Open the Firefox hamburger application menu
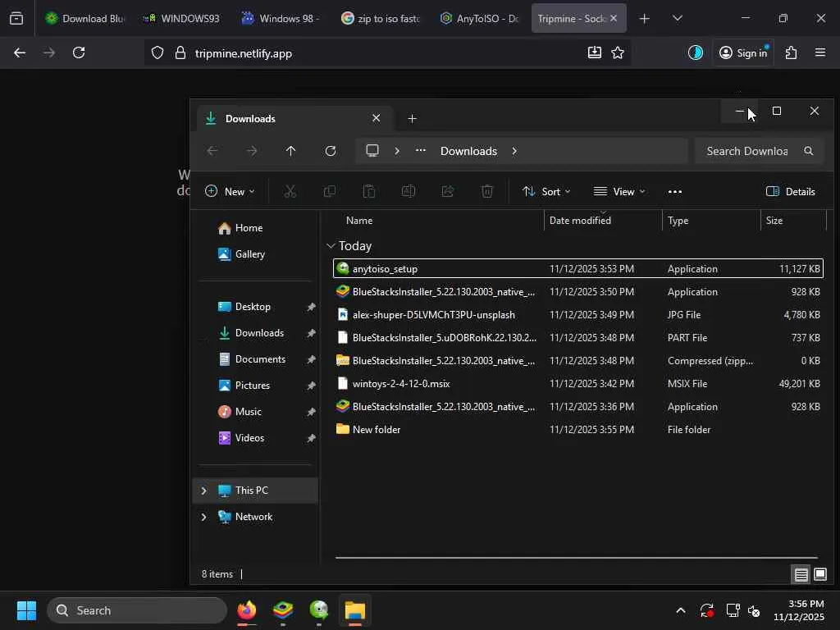The image size is (840, 630). (x=820, y=52)
